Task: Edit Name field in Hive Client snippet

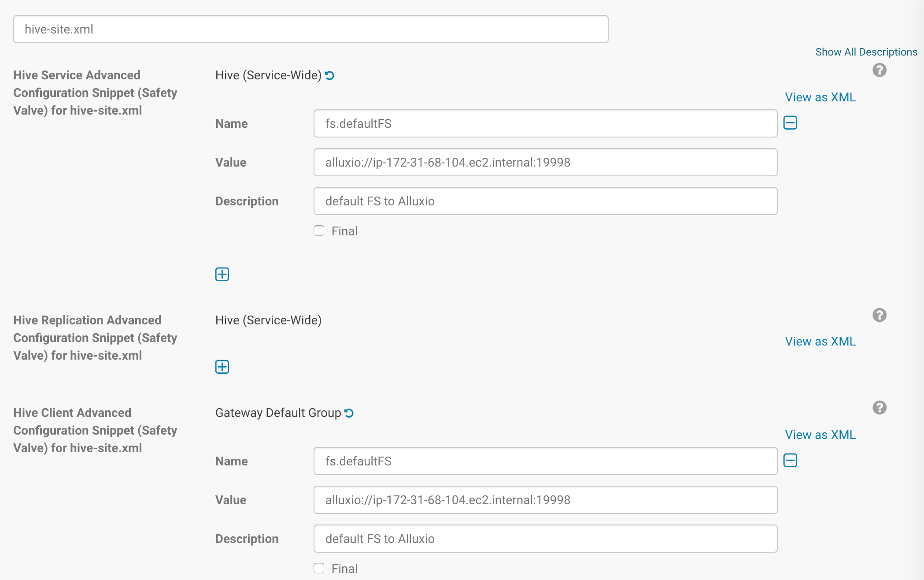Action: click(x=545, y=461)
